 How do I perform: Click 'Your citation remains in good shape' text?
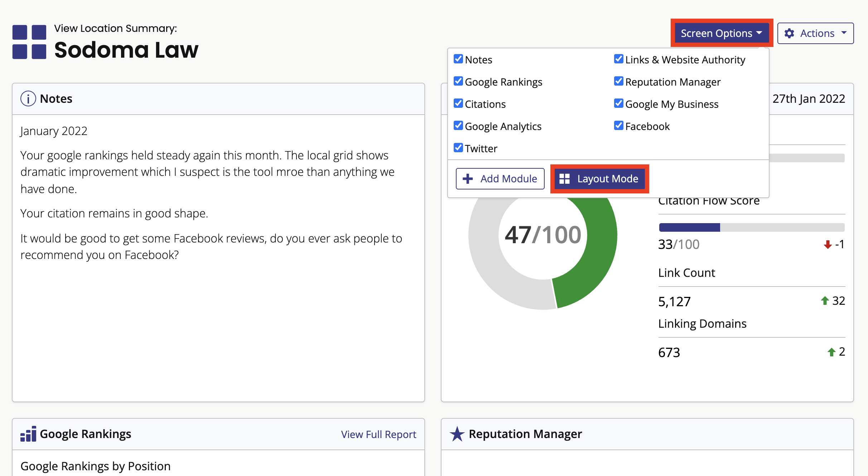click(x=114, y=213)
